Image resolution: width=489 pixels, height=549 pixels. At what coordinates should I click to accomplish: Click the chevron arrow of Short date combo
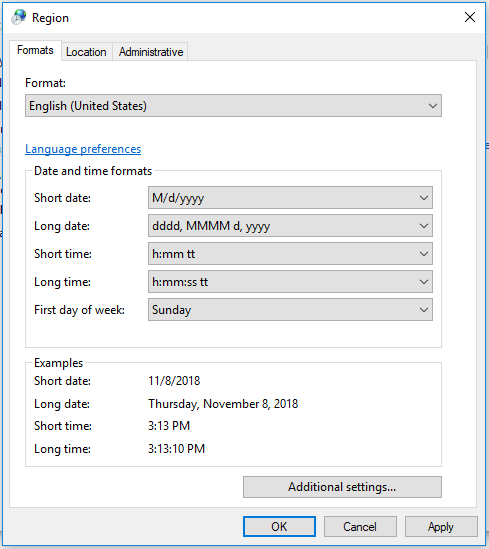click(x=424, y=198)
